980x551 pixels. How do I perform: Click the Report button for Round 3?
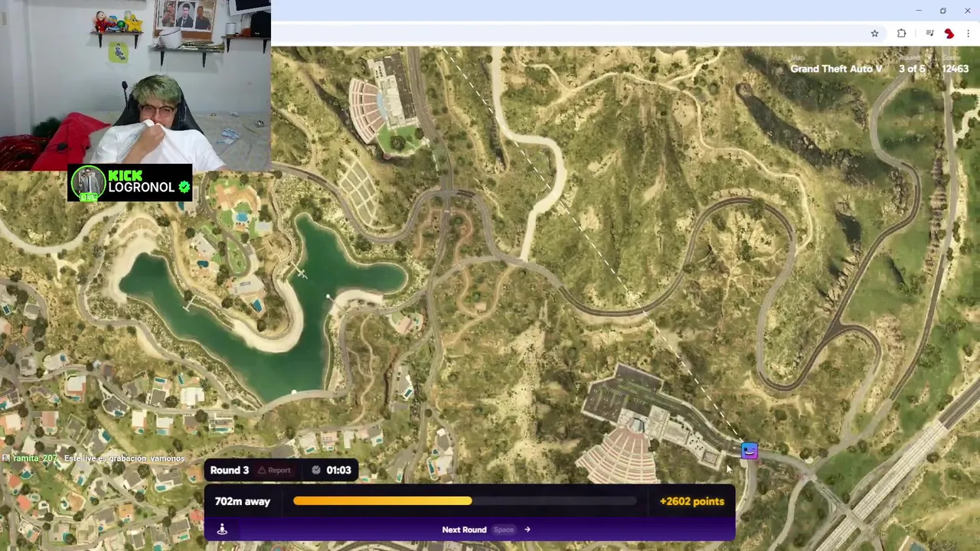click(273, 471)
